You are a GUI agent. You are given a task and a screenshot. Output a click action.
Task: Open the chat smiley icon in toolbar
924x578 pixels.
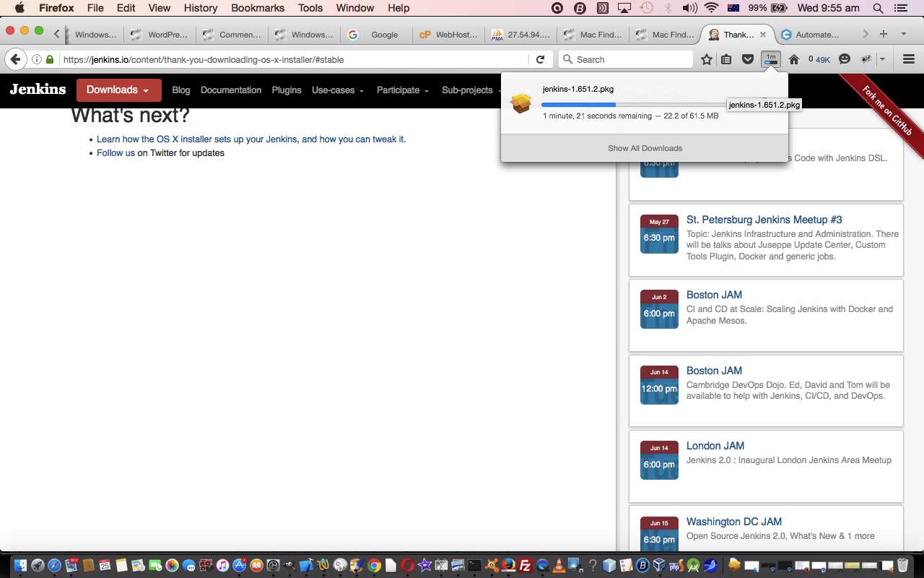[845, 59]
